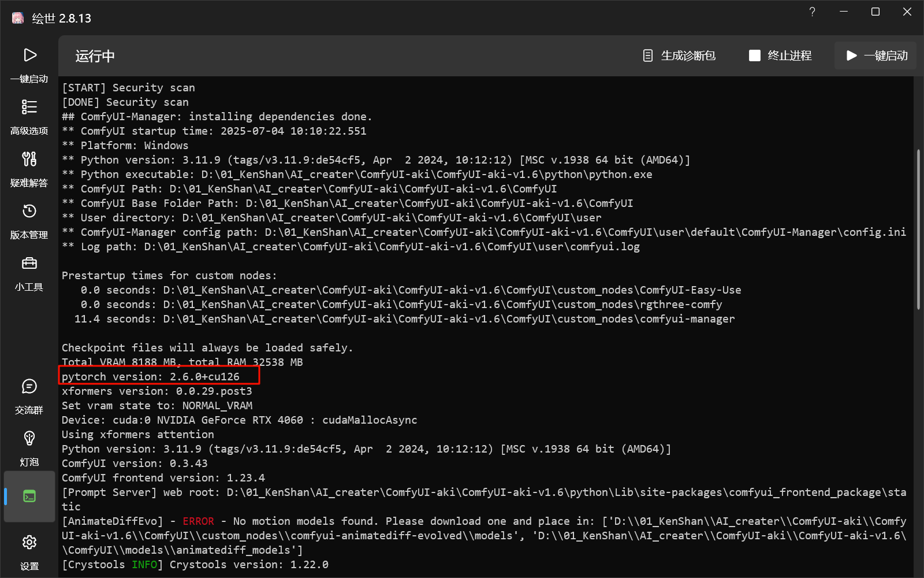The width and height of the screenshot is (924, 578).
Task: Click the 绘世 app icon in title bar
Action: click(18, 18)
